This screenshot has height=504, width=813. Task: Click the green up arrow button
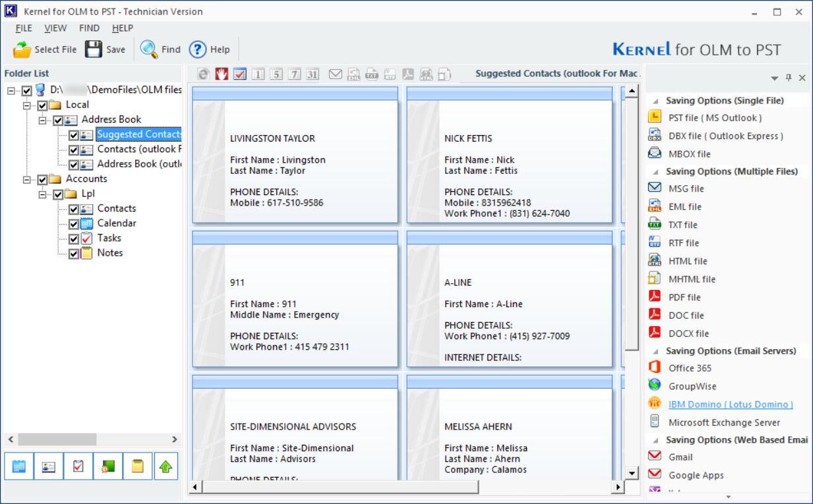(166, 466)
